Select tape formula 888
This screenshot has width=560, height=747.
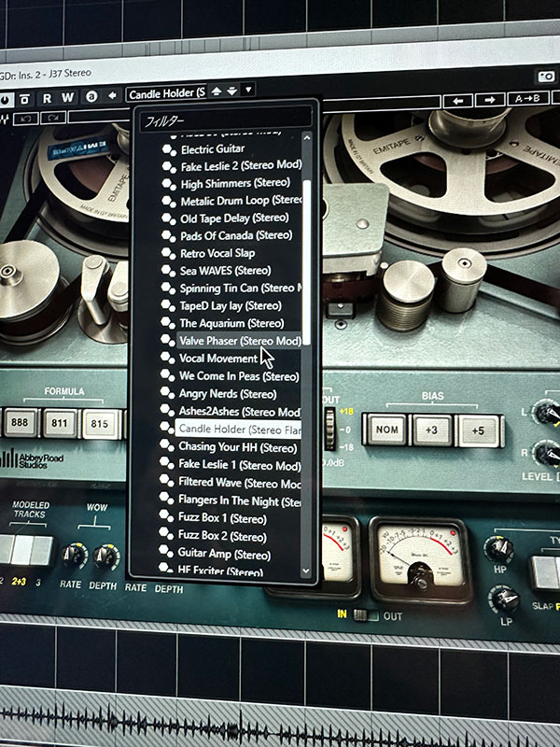click(20, 423)
